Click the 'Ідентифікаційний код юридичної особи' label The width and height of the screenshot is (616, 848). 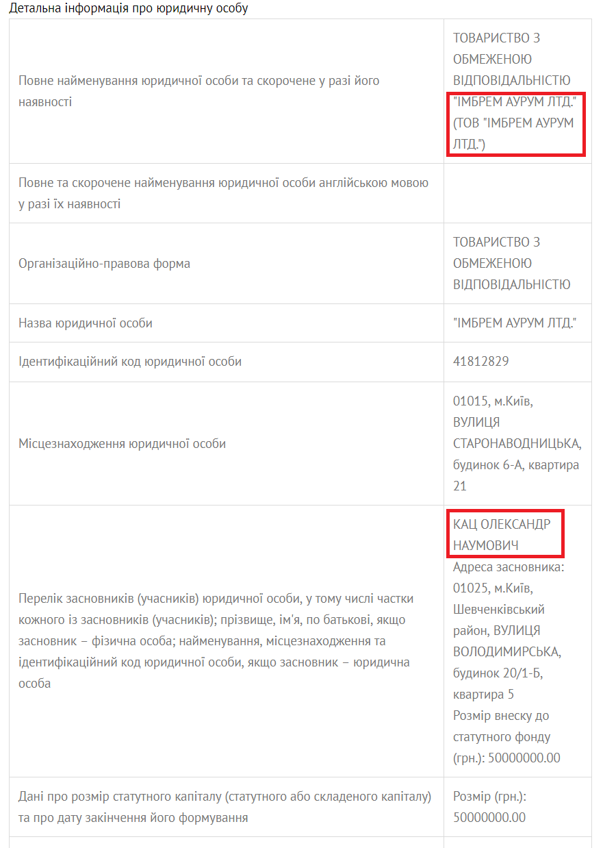point(130,362)
